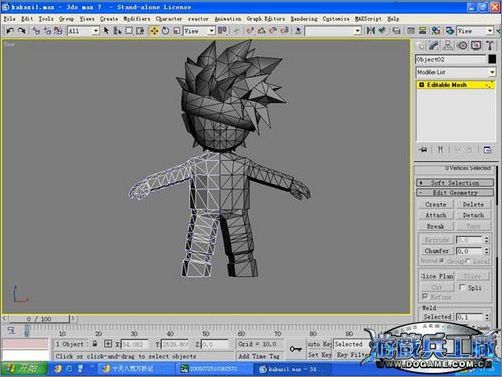This screenshot has height=377, width=502.
Task: Open the Character menu
Action: (x=169, y=19)
